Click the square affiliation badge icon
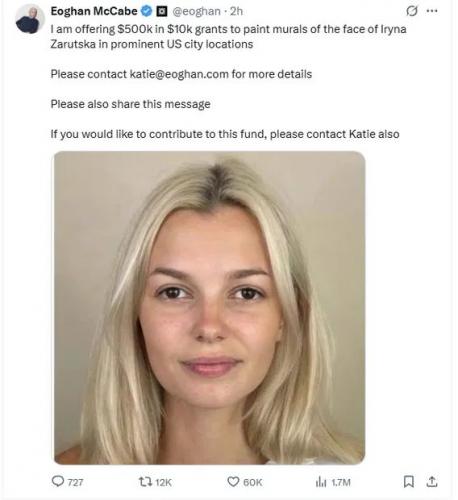458x500 pixels. point(162,12)
